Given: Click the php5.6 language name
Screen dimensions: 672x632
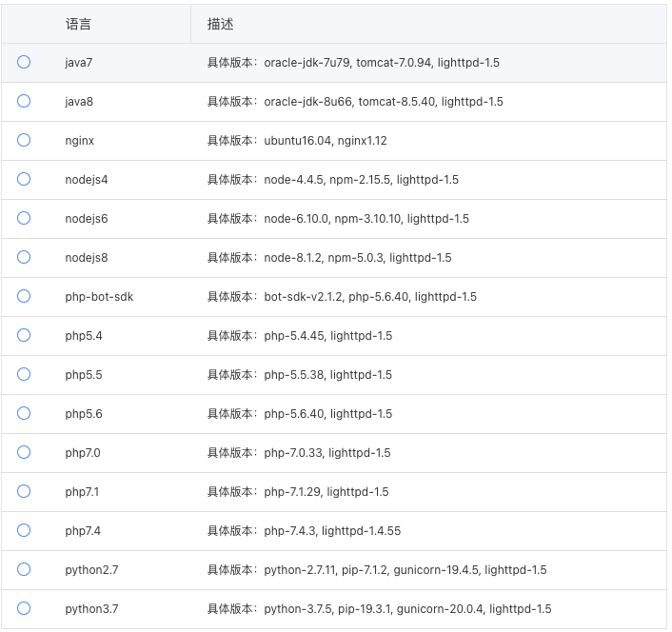Looking at the screenshot, I should click(84, 413).
